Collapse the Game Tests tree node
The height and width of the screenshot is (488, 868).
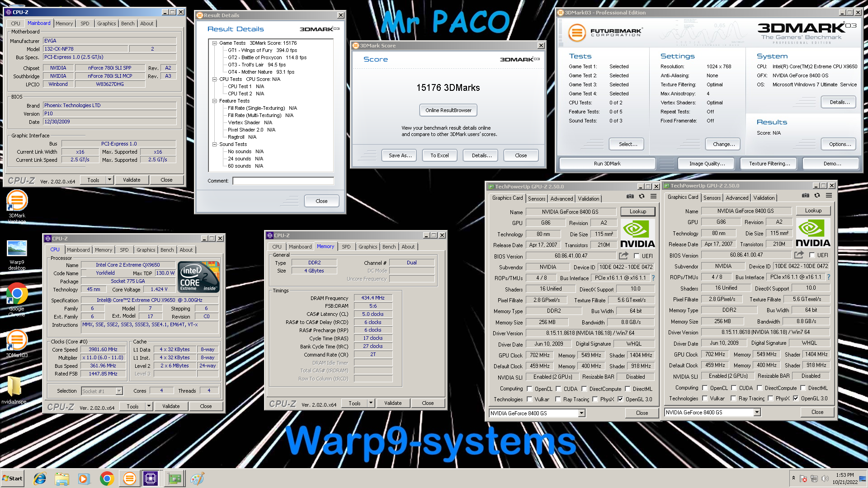214,43
